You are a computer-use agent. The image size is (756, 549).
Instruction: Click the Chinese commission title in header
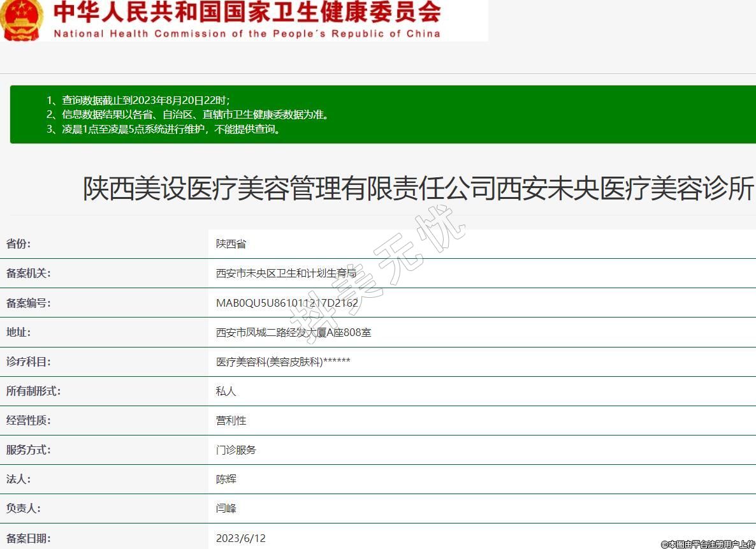[247, 12]
